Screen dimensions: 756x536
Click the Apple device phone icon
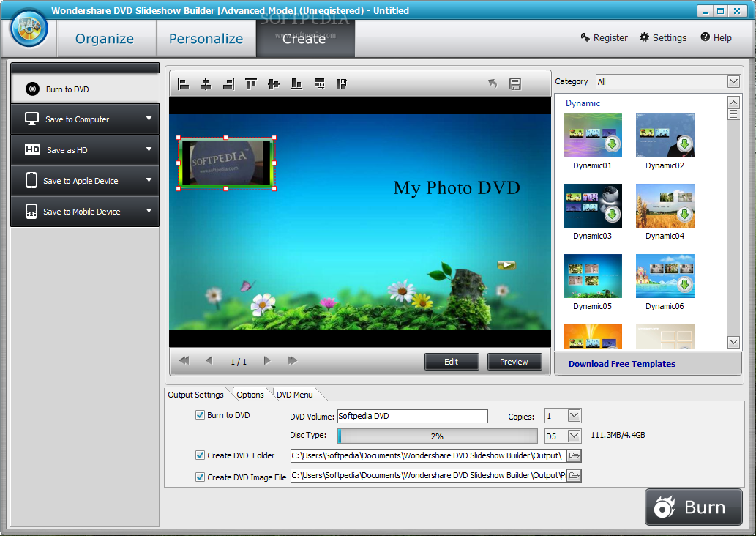[x=31, y=180]
